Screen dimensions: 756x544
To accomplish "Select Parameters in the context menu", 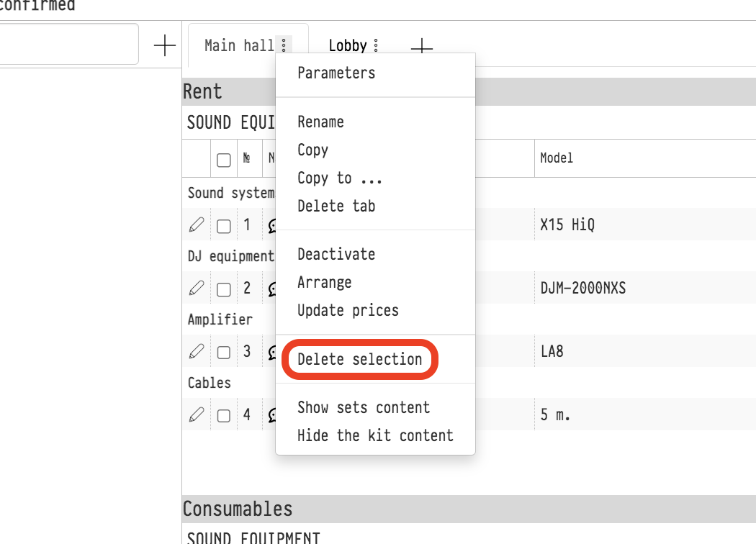I will point(336,73).
